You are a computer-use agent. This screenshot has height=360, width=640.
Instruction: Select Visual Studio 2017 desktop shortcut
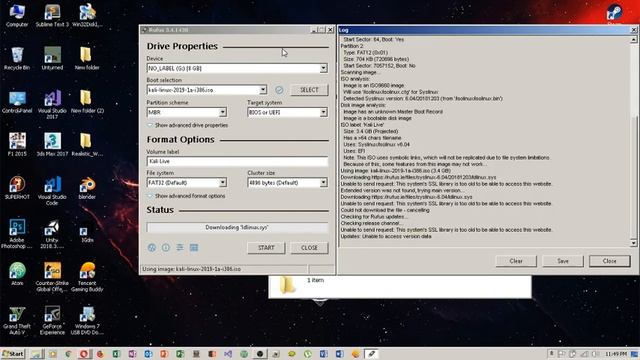click(52, 104)
